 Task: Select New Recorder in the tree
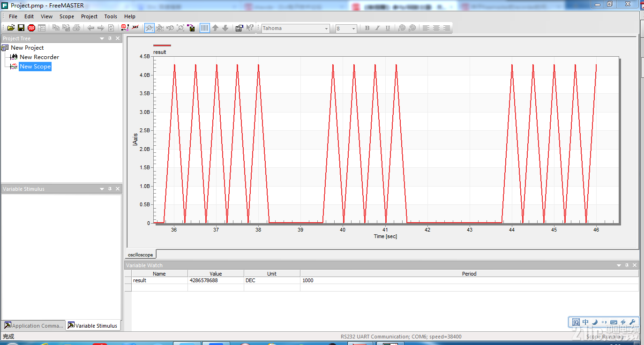click(x=39, y=57)
